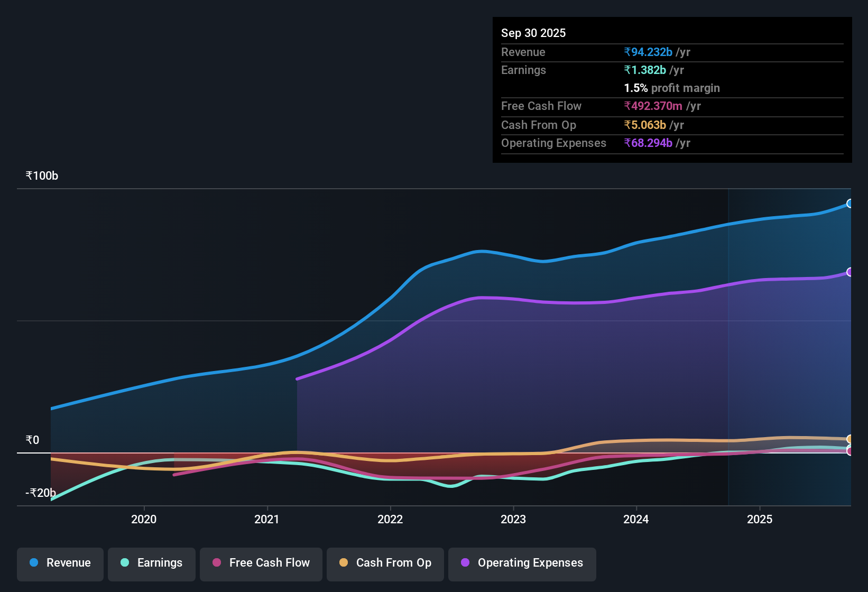Click the blue Revenue dot in the legend
This screenshot has height=592, width=868.
click(33, 563)
